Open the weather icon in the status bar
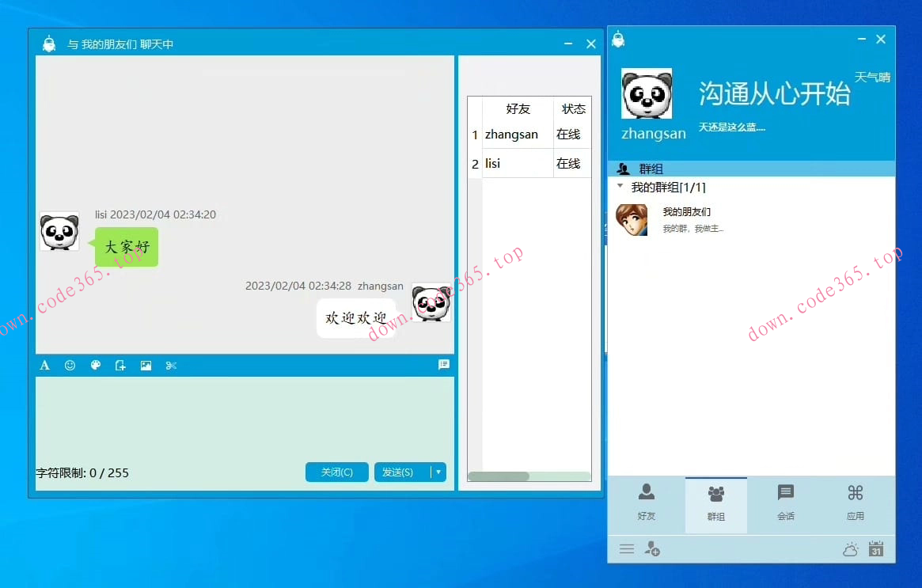Image resolution: width=922 pixels, height=588 pixels. tap(850, 548)
